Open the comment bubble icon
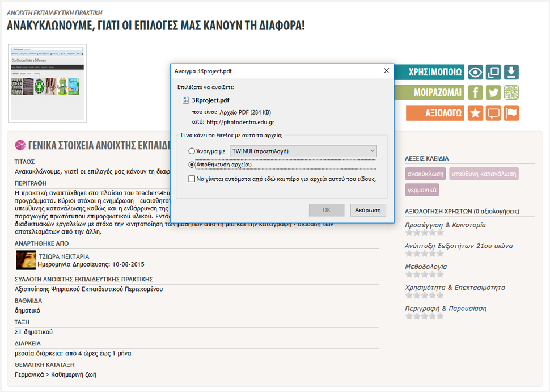Viewport: 550px width, 392px height. tap(493, 113)
